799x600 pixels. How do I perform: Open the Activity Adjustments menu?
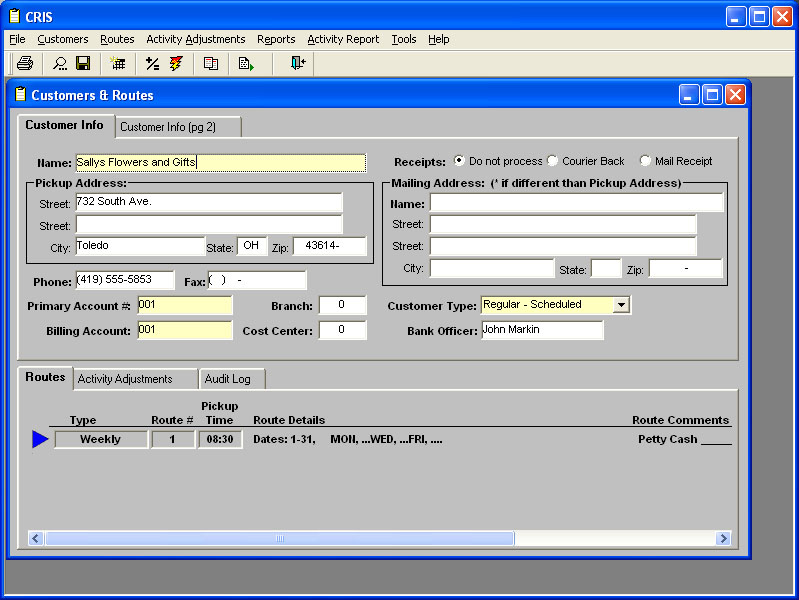(x=196, y=39)
